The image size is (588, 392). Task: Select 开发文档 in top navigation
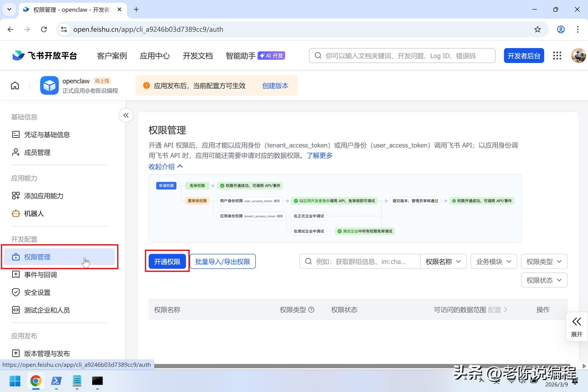click(198, 56)
